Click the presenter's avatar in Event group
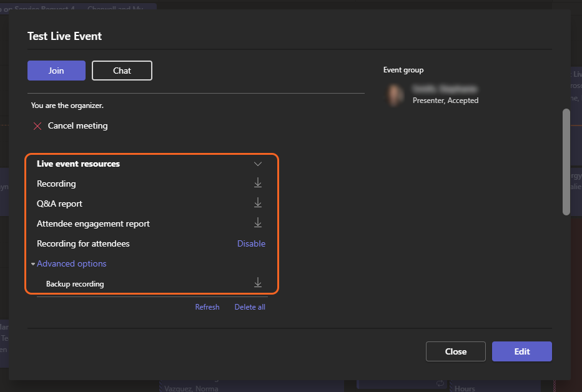Viewport: 582px width, 392px height. 395,94
